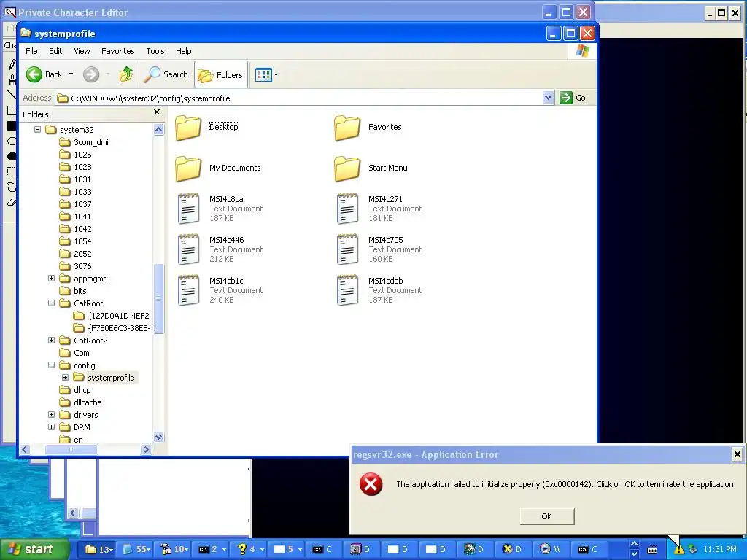Open the Favorites menu
Viewport: 747px width, 560px height.
point(117,51)
